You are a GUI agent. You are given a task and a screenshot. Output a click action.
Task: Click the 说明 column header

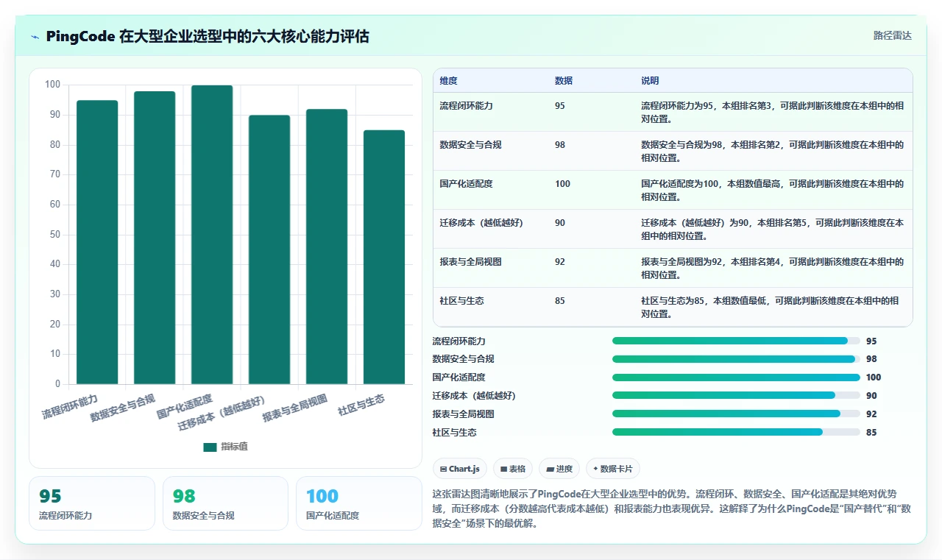650,80
